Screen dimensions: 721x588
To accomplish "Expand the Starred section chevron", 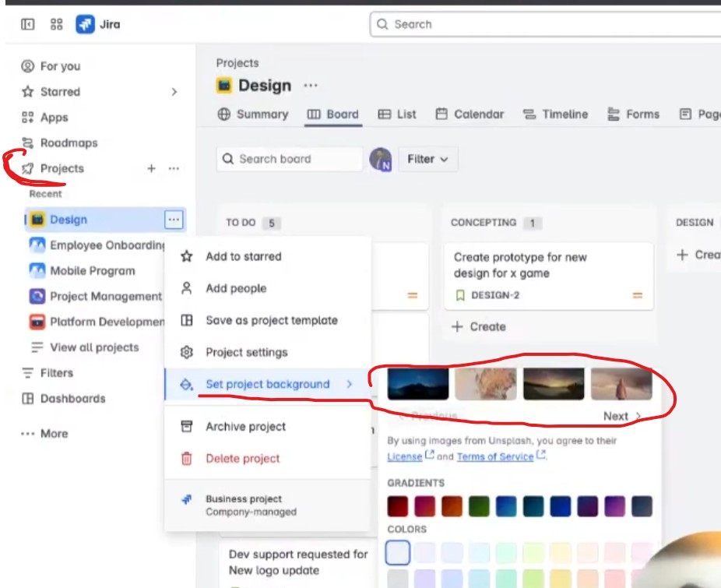I will pyautogui.click(x=174, y=92).
